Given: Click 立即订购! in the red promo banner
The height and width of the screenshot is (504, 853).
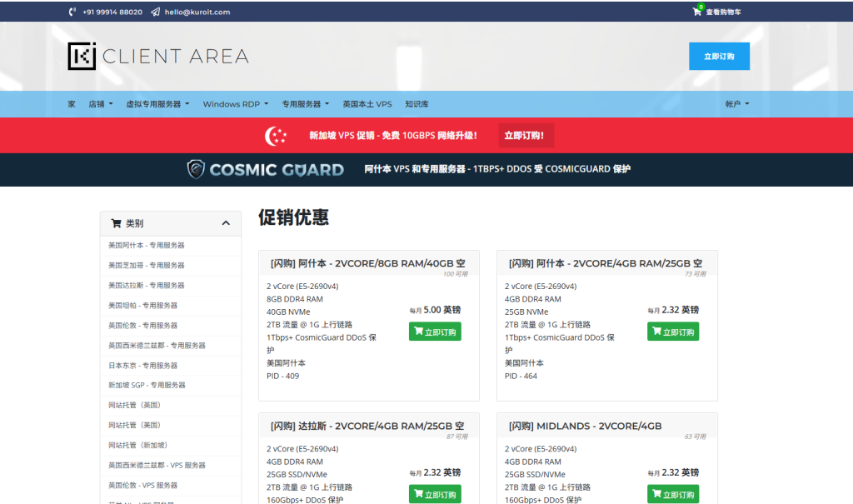Looking at the screenshot, I should (x=526, y=136).
